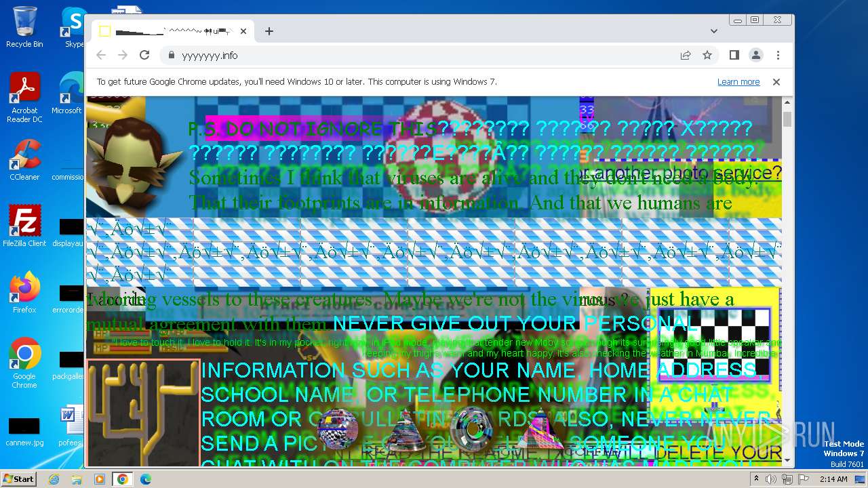Image resolution: width=868 pixels, height=488 pixels.
Task: Open FileZilla Client desktop icon
Action: (x=24, y=226)
